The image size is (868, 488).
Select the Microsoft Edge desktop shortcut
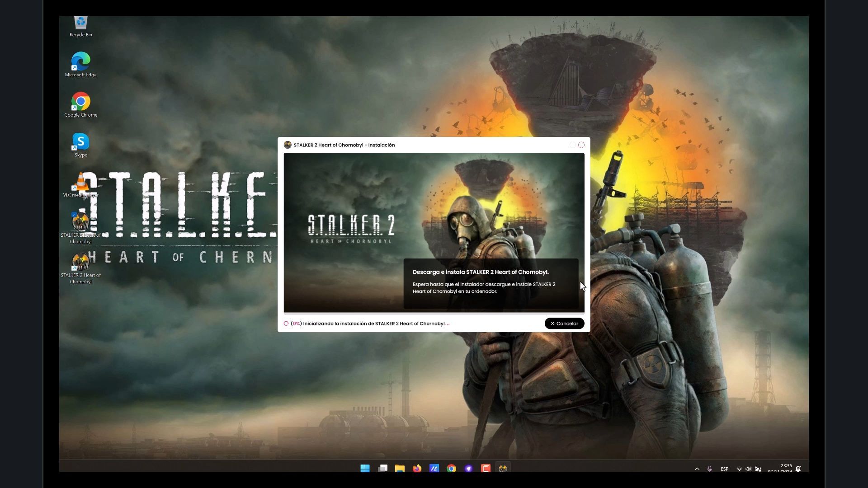click(x=80, y=65)
